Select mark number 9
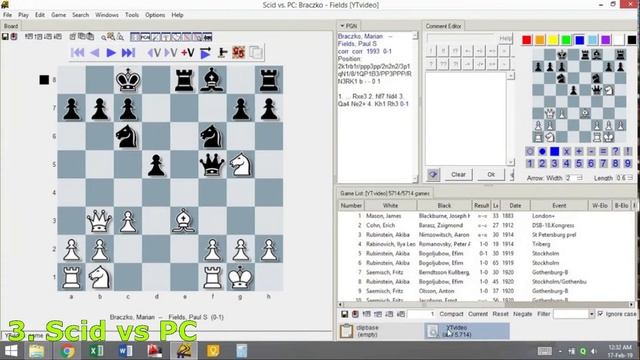Viewport: 640px width, 360px height. tap(628, 164)
